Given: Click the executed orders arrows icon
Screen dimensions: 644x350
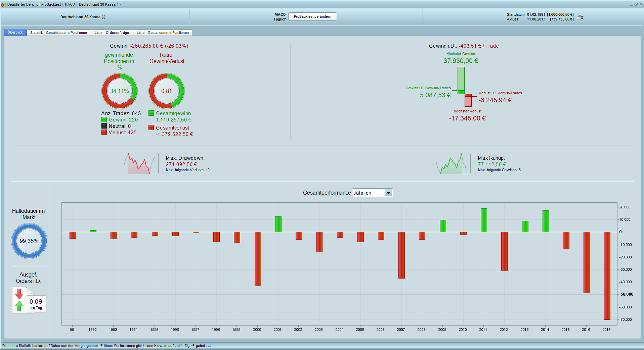Looking at the screenshot, I should 19,300.
